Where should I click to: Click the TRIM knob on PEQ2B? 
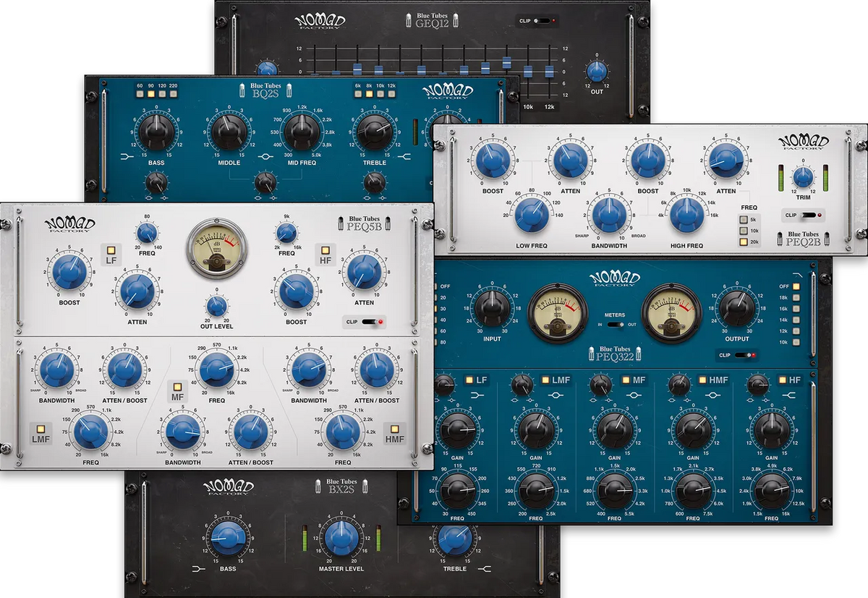[x=803, y=176]
